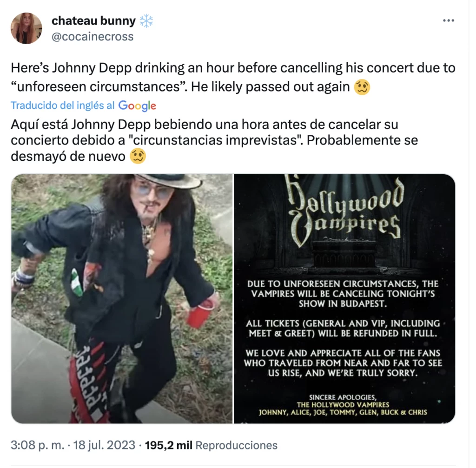Image resolution: width=476 pixels, height=468 pixels.
Task: Click the chateau bunny profile avatar
Action: 26,28
